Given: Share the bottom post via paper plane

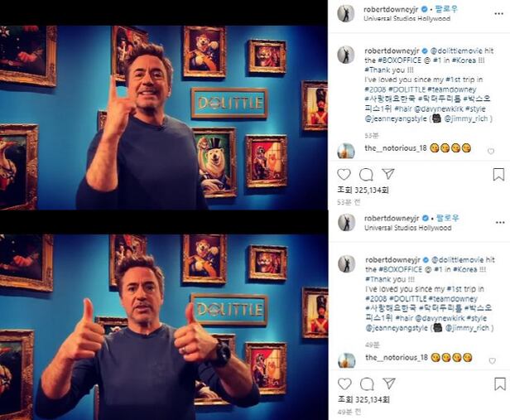Looking at the screenshot, I should click(389, 384).
